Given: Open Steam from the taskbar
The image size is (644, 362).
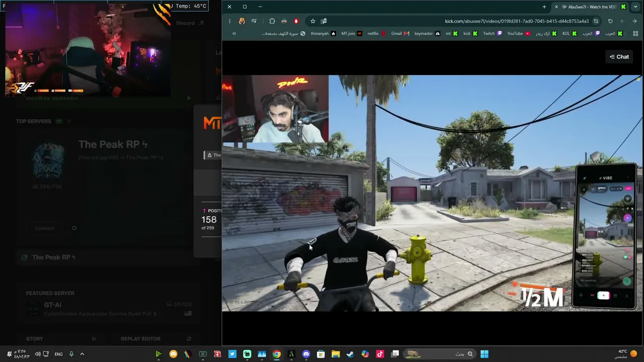Looking at the screenshot, I should 350,354.
